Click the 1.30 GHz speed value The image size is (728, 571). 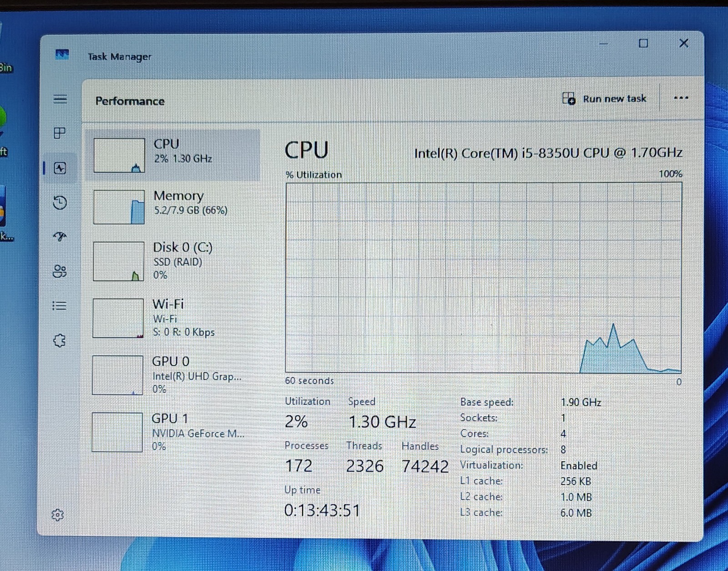click(382, 422)
